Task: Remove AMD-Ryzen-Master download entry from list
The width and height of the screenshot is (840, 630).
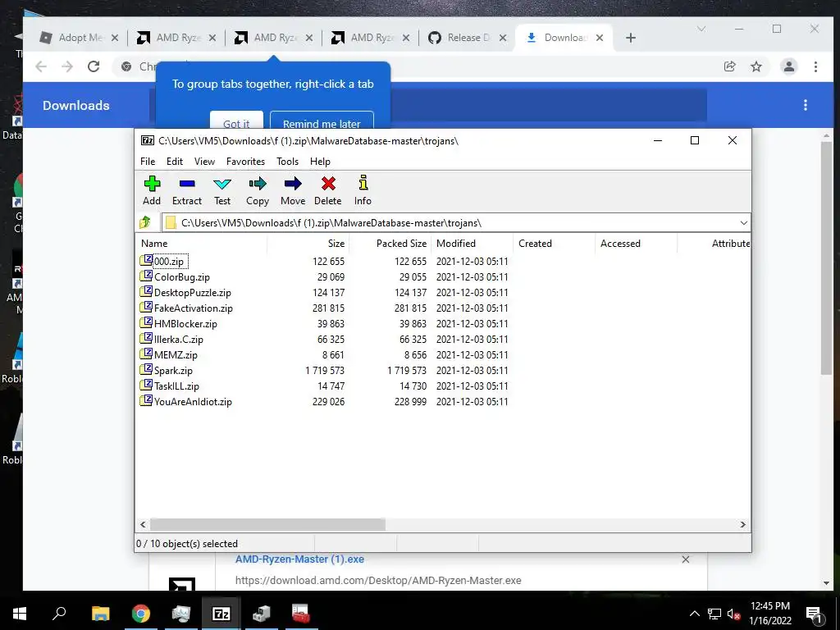Action: 685,559
